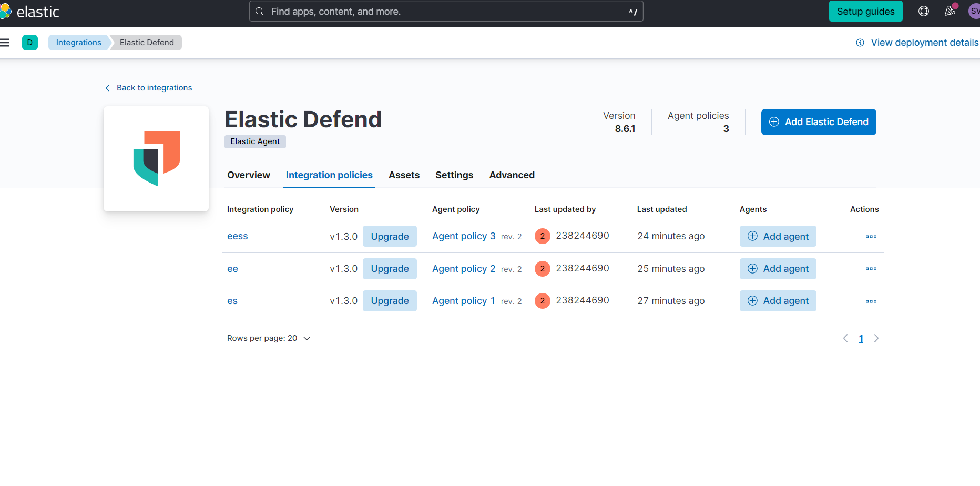The image size is (980, 486).
Task: Click the deployment info icon
Action: 860,43
